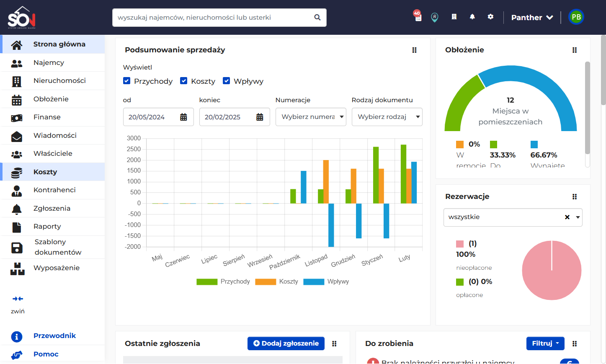Expand the Panther account dropdown
This screenshot has height=364, width=606.
[532, 18]
